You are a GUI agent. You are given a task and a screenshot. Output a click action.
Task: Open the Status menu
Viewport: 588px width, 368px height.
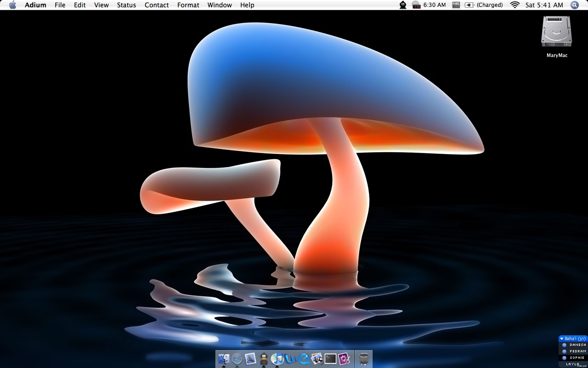click(126, 5)
